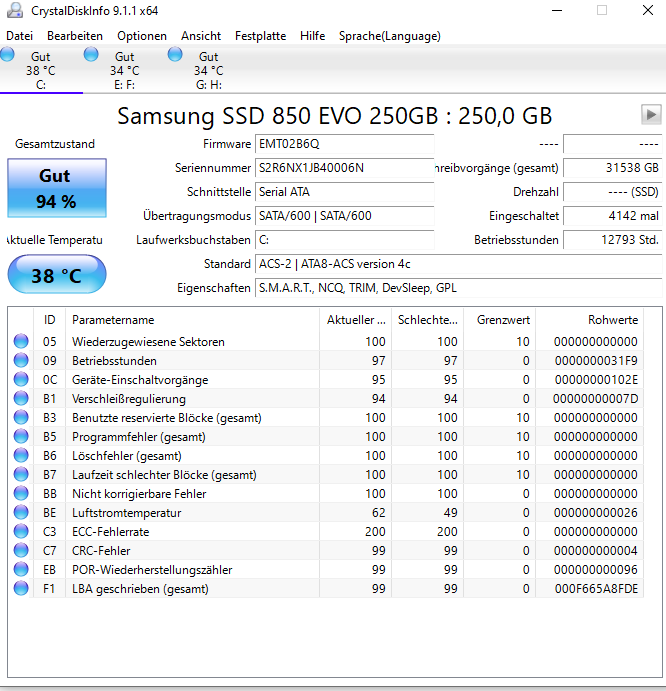Image resolution: width=666 pixels, height=691 pixels.
Task: Click status icon for Verschleißregulierung
Action: point(21,398)
